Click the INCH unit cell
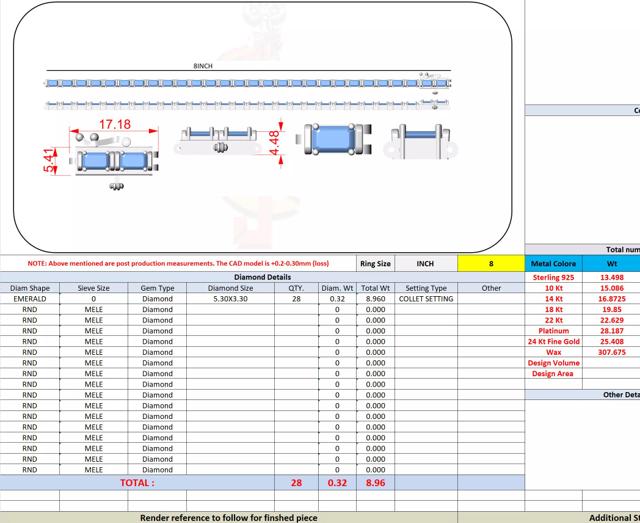This screenshot has width=640, height=523. 426,263
